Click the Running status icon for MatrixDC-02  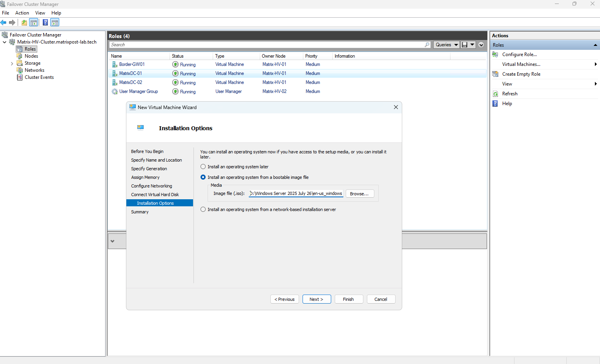pos(175,82)
